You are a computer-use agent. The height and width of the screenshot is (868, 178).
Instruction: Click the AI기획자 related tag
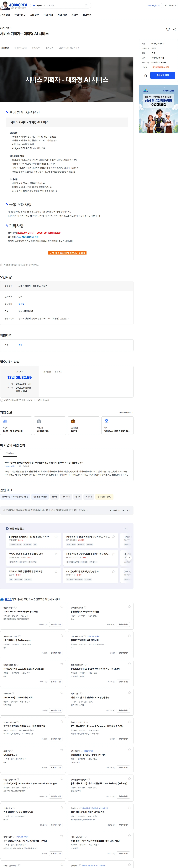89,497
